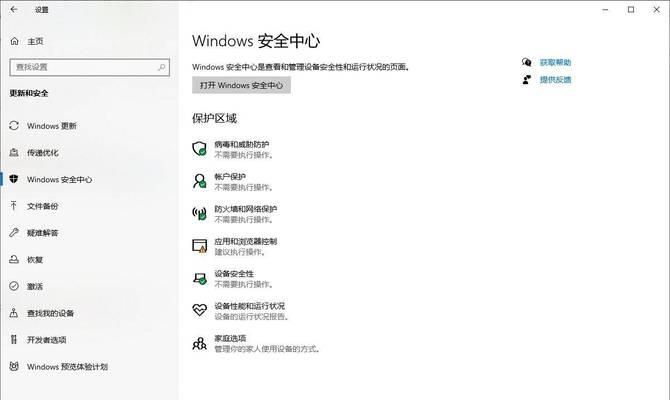The image size is (670, 400).
Task: Open 应用和浏览器控制 area
Action: pyautogui.click(x=246, y=241)
